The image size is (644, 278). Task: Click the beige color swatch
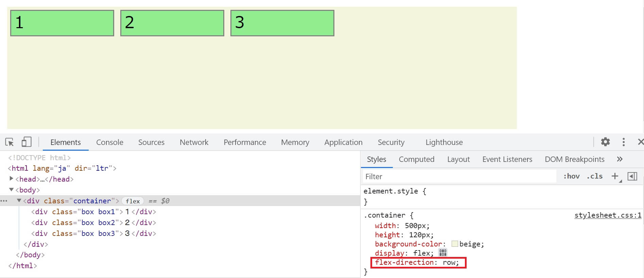pos(455,244)
